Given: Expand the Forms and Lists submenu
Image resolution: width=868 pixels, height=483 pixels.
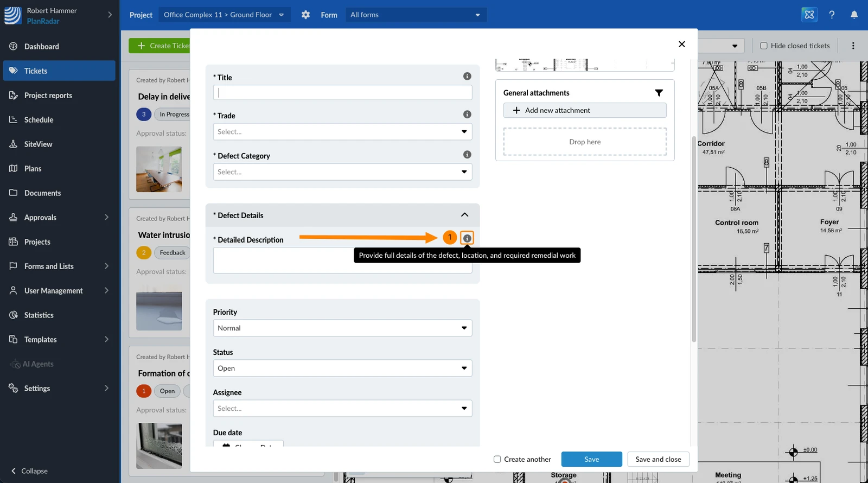Looking at the screenshot, I should [x=106, y=266].
